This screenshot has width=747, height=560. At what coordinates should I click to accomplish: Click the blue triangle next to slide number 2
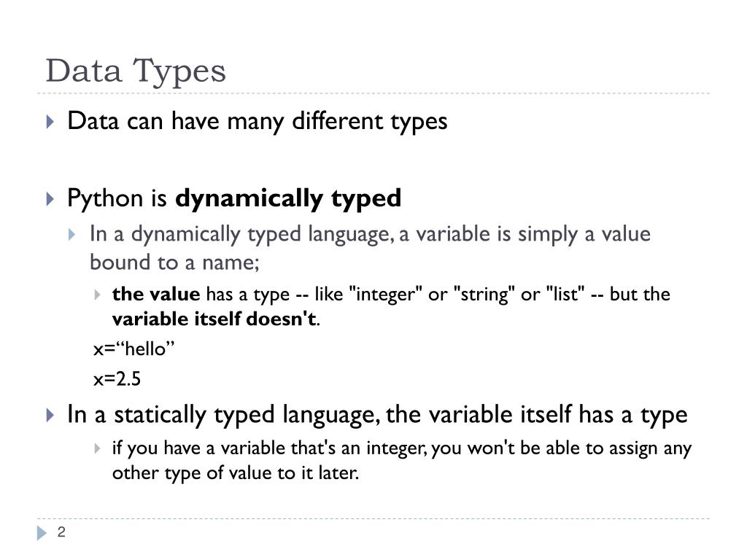tap(42, 532)
